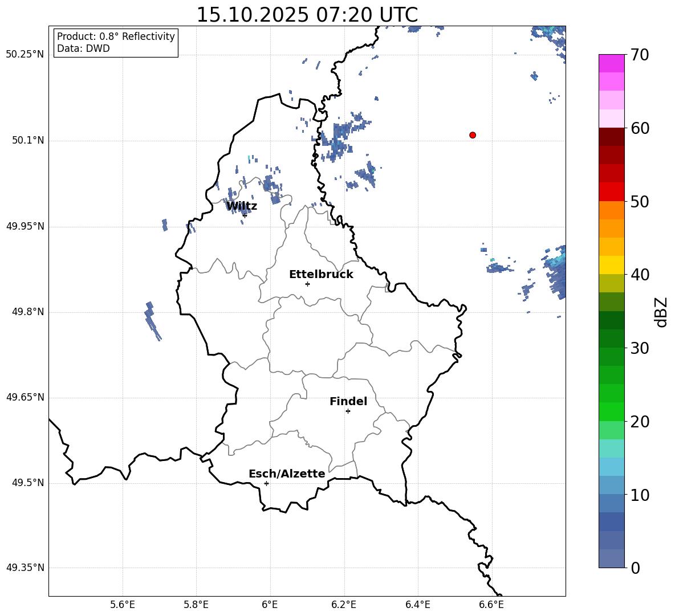This screenshot has width=675, height=616.
Task: Click the colorbar tick label 30
Action: [x=640, y=348]
